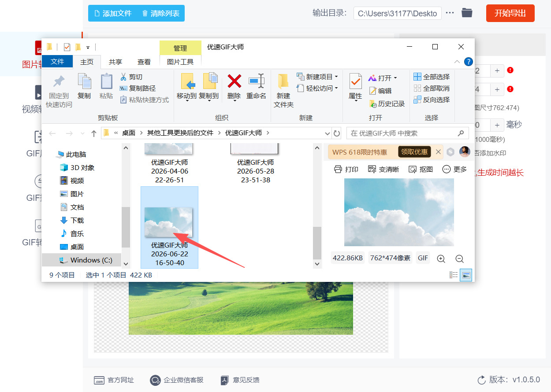This screenshot has width=551, height=392.
Task: Click the Copy icon in ribbon
Action: [84, 81]
